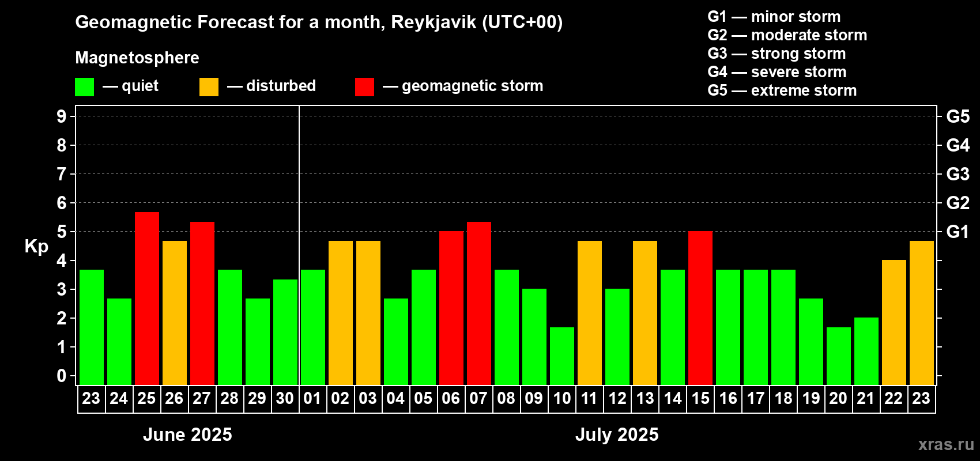Click the short green bar for July 10
Viewport: 980px width, 461px height.
[562, 356]
